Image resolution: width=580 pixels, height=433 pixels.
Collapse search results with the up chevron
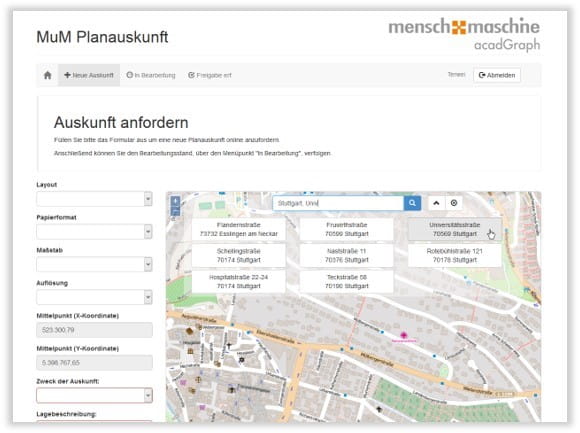(x=436, y=203)
